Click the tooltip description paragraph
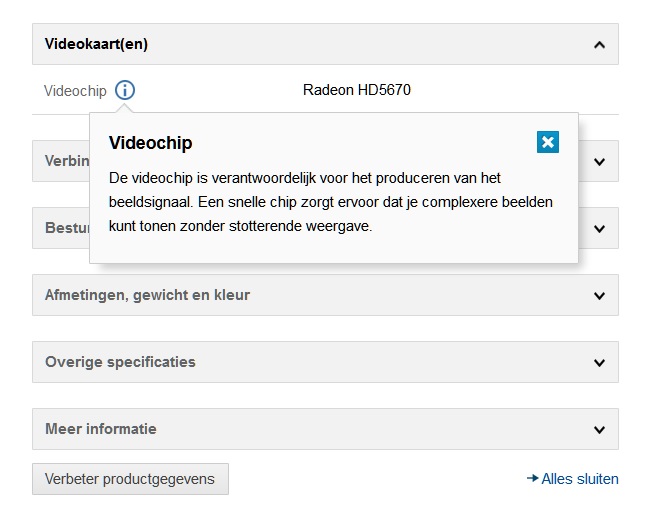Screen dimensions: 661x505 (x=330, y=202)
